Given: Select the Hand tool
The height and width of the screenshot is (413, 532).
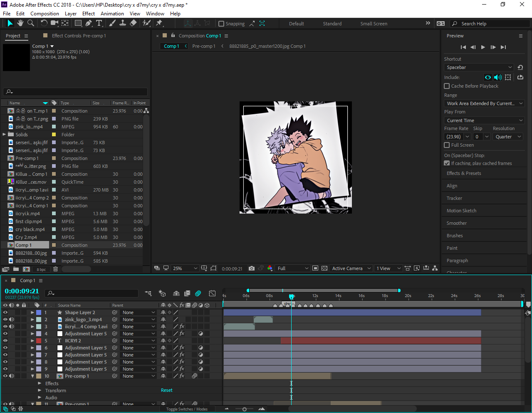Looking at the screenshot, I should (20, 23).
